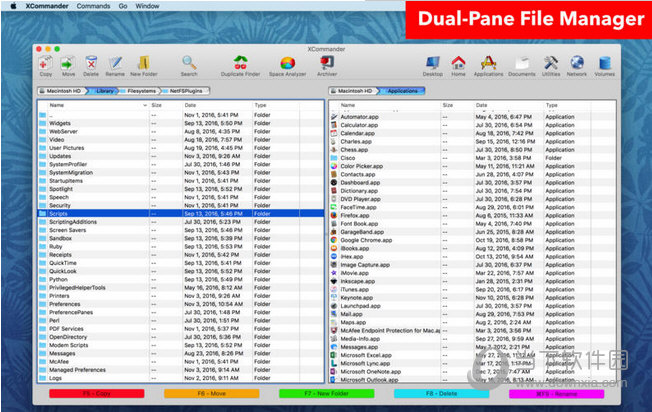This screenshot has height=412, width=652.
Task: Select the Python folder
Action: pyautogui.click(x=181, y=279)
